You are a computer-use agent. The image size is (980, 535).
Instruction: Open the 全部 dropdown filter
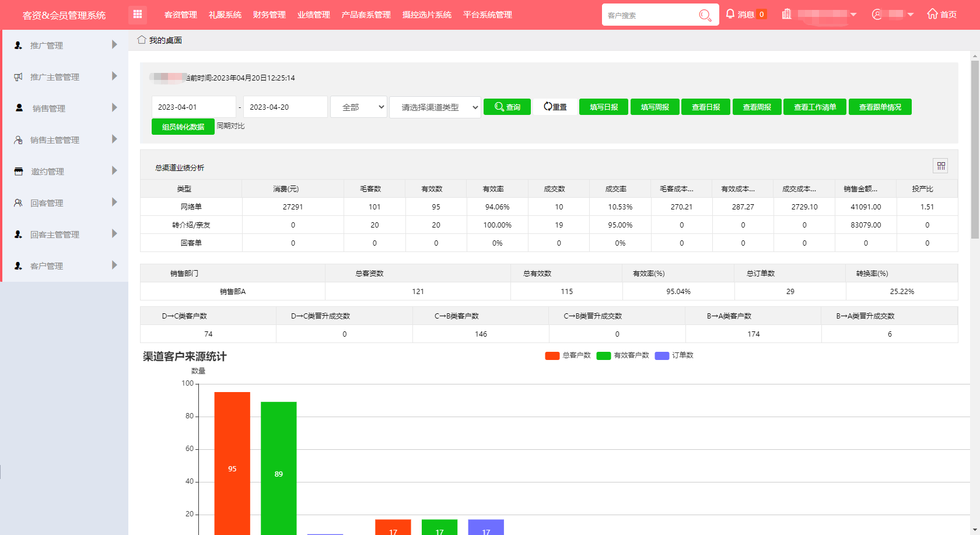[x=359, y=107]
